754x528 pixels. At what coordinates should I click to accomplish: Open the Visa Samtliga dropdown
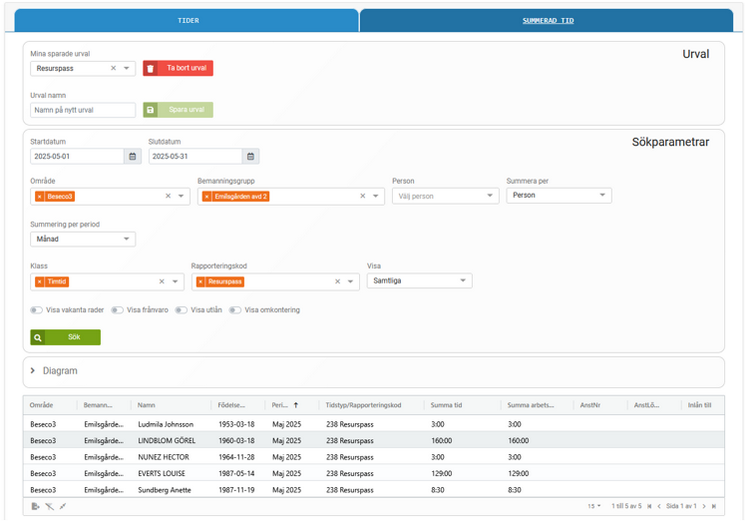pyautogui.click(x=419, y=281)
